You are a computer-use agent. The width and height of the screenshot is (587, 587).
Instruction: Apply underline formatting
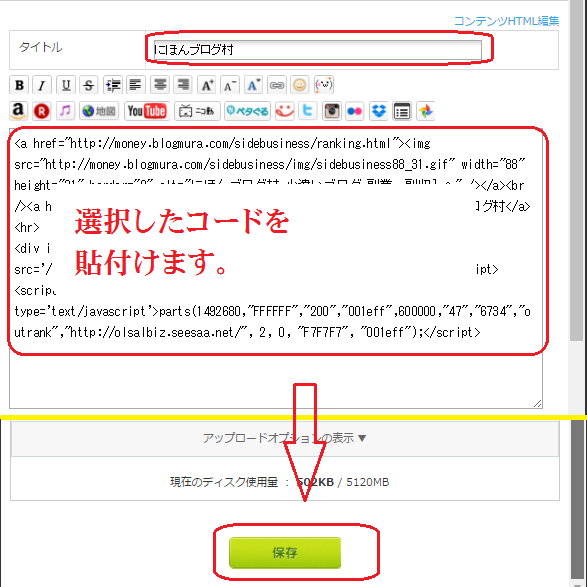point(66,85)
